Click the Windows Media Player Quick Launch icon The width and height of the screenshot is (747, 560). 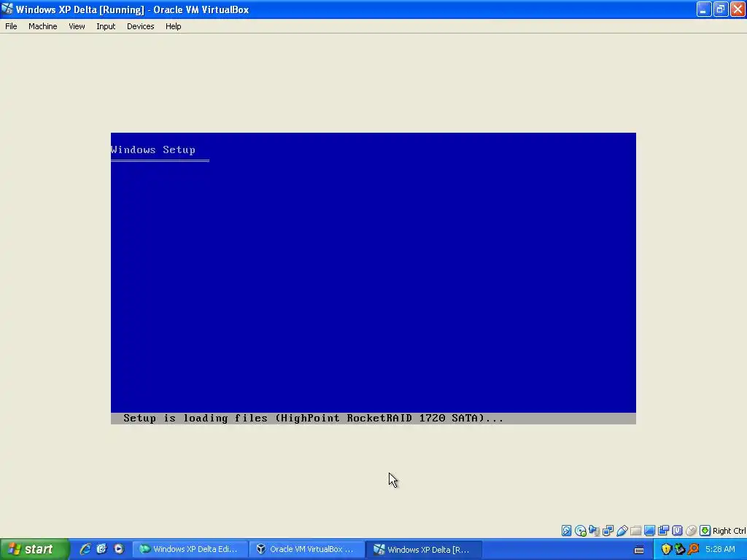coord(119,549)
